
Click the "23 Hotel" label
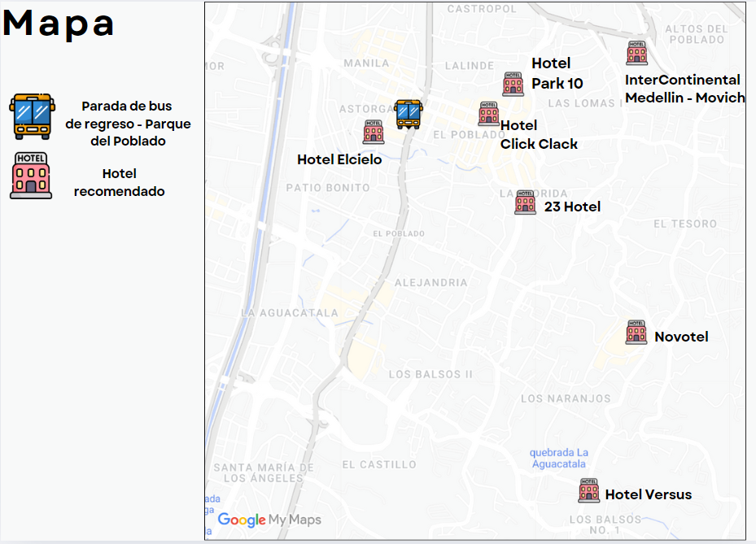pyautogui.click(x=572, y=207)
